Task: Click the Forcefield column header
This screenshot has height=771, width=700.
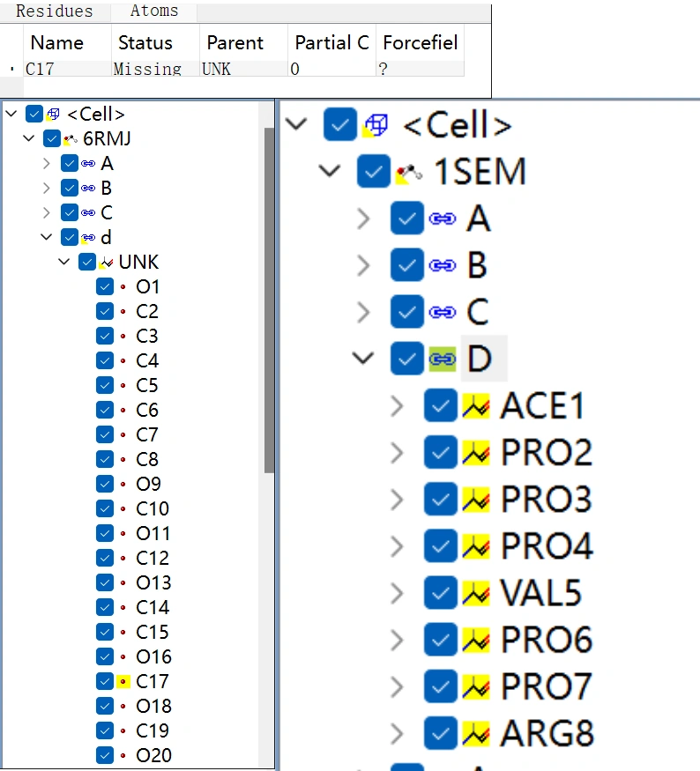Action: (420, 43)
